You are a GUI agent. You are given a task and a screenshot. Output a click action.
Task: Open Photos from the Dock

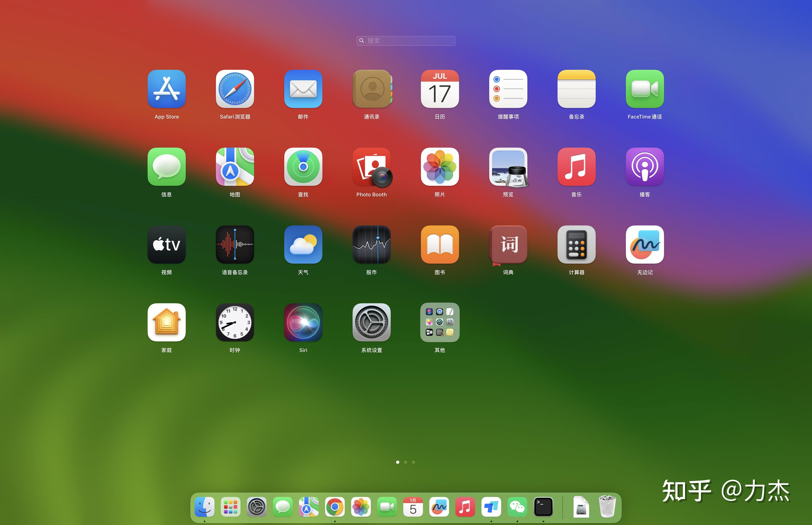361,507
